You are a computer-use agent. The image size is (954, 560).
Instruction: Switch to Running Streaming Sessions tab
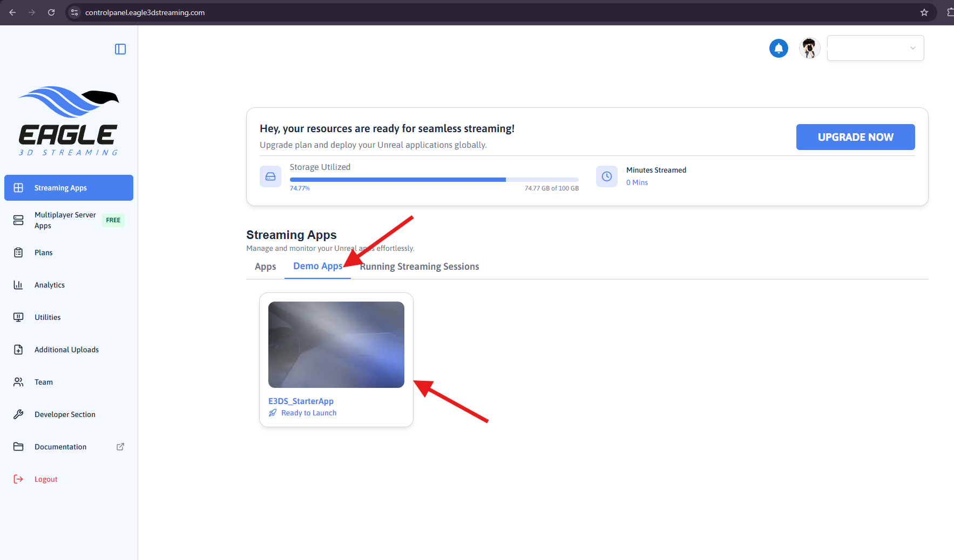coord(420,267)
